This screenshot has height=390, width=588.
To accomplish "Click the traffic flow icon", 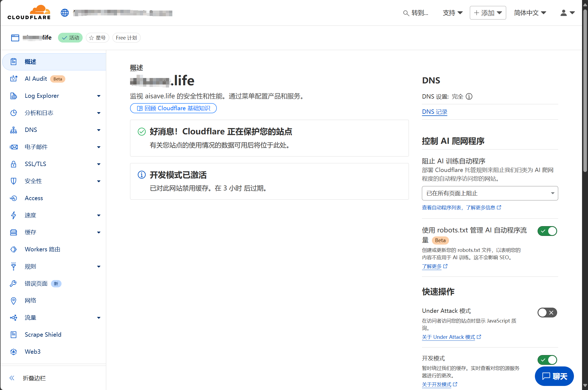I will (14, 318).
